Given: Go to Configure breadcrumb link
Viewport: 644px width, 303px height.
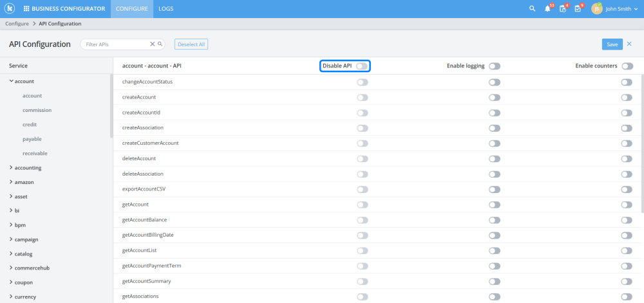Looking at the screenshot, I should [x=17, y=24].
